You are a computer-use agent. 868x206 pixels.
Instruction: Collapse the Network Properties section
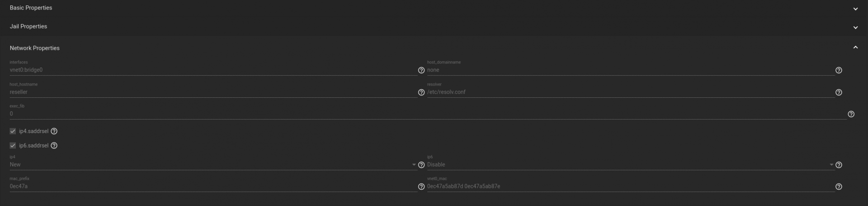click(434, 48)
